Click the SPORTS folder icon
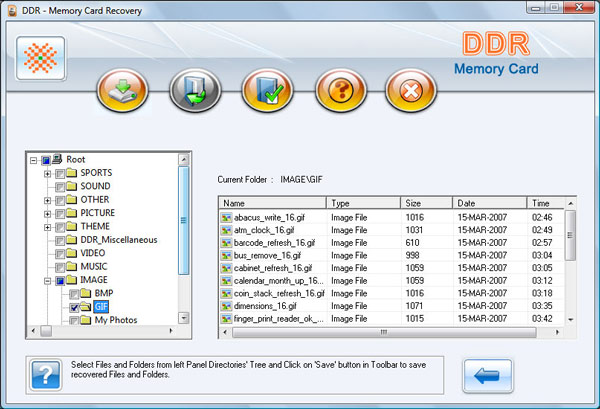Image resolution: width=600 pixels, height=409 pixels. point(72,173)
